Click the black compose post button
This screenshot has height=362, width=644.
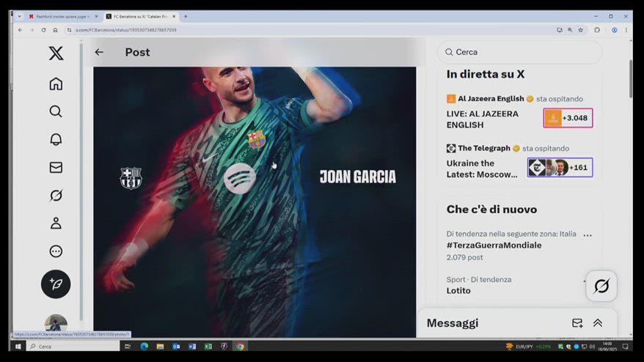pos(56,284)
